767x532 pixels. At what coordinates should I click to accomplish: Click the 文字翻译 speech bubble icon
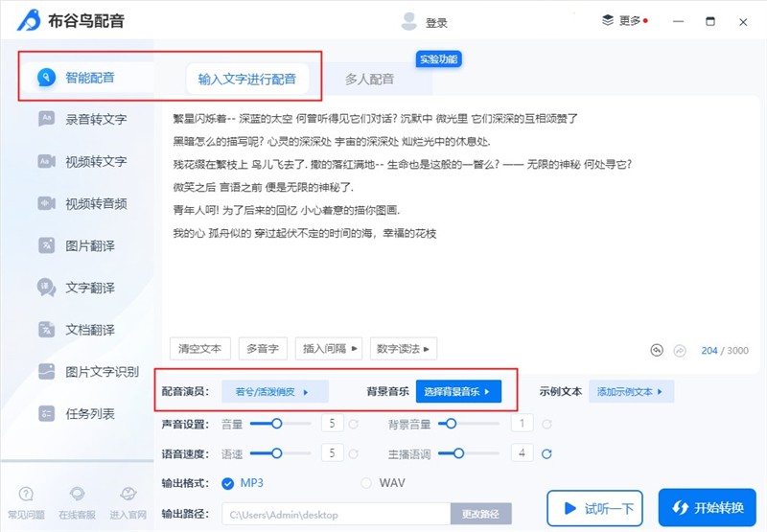[x=46, y=287]
